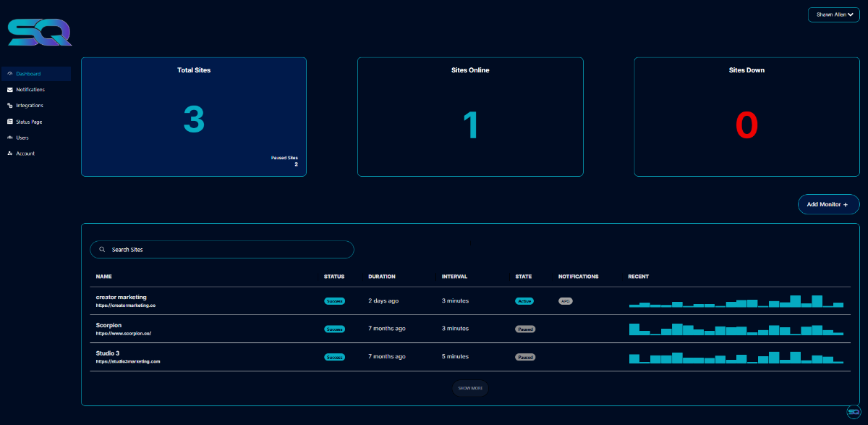Click the Paused state badge for Studio 3

point(525,357)
